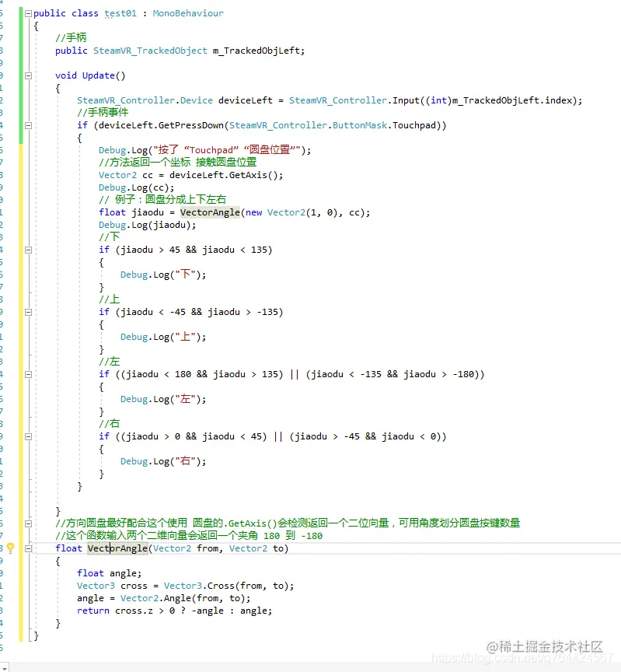This screenshot has height=672, width=621.
Task: Click the test01 class name
Action: click(x=120, y=13)
